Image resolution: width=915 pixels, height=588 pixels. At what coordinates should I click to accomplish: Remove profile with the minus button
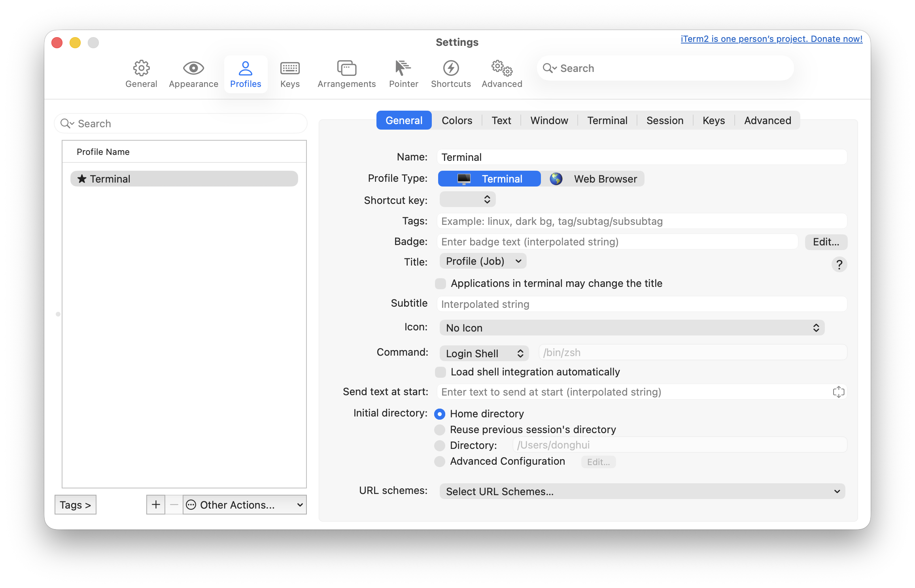click(174, 505)
